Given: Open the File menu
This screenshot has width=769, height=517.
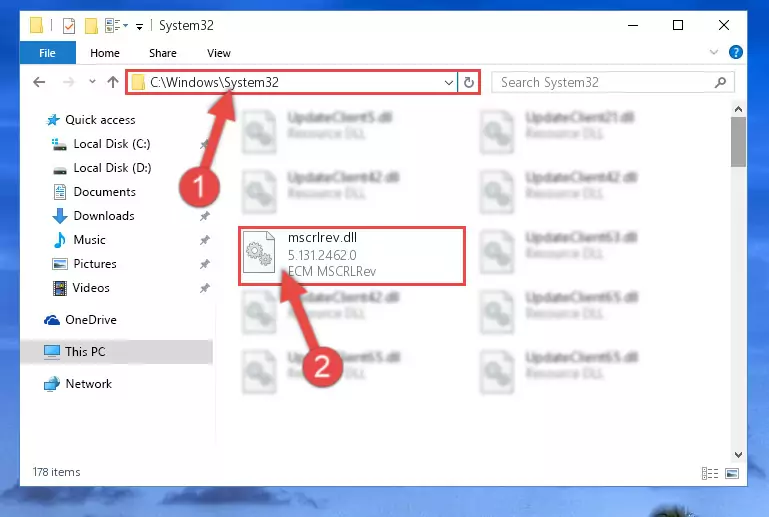Looking at the screenshot, I should (48, 53).
